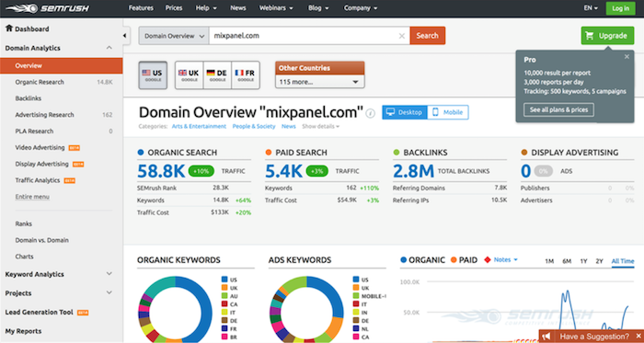Open the Notes dropdown in chart

coord(506,259)
